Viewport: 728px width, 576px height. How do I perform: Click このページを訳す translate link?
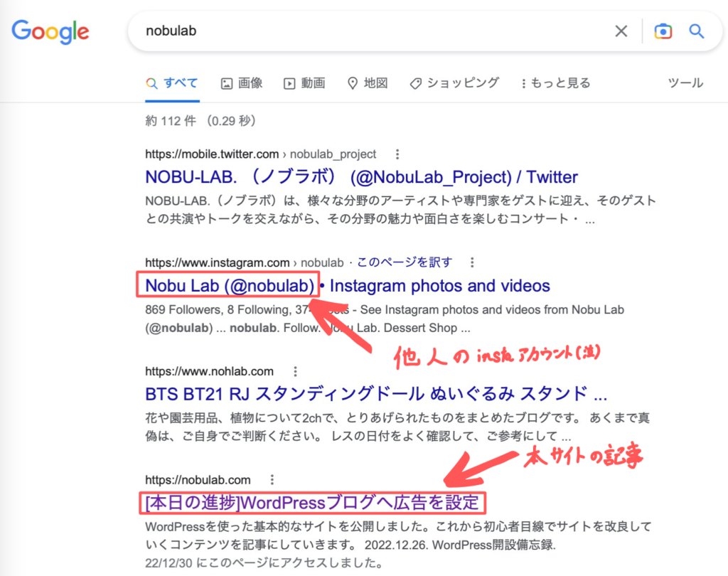point(404,262)
